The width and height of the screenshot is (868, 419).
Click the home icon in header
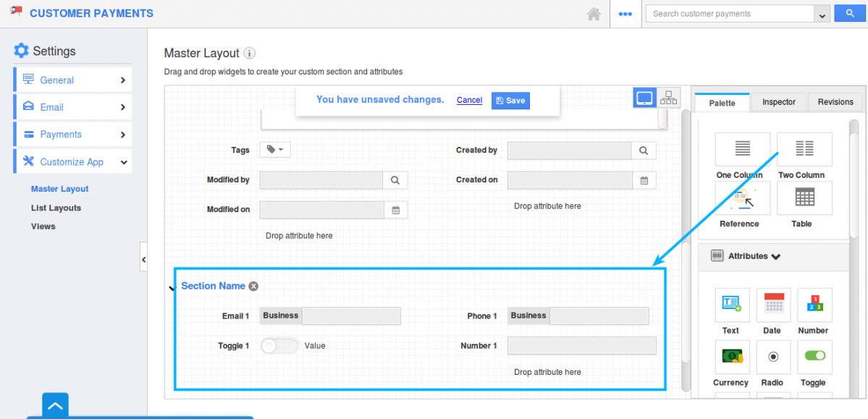[594, 14]
